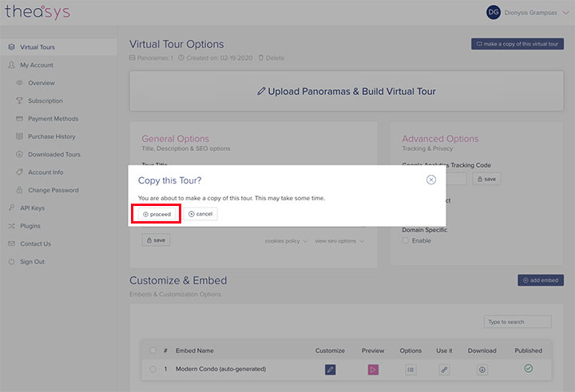The image size is (575, 392).
Task: Expand cookies policy dropdown
Action: 286,241
